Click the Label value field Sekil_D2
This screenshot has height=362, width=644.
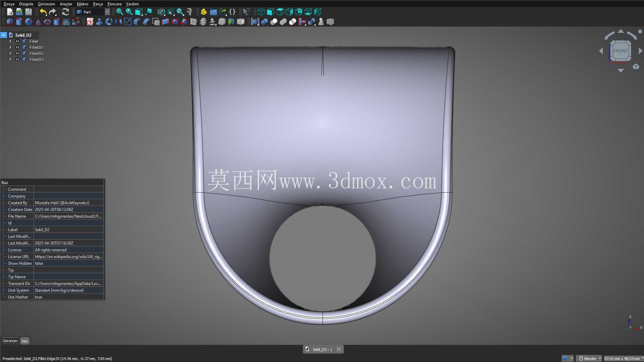[69, 230]
